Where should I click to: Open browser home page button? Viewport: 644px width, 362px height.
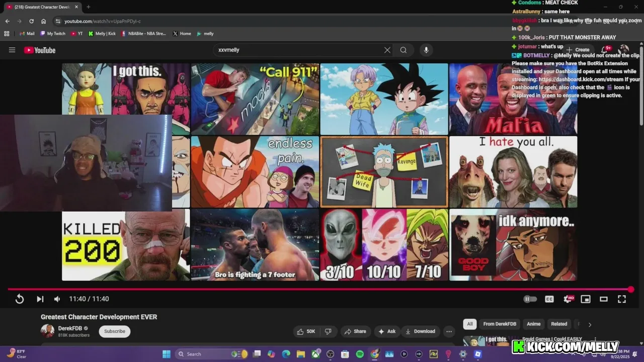43,21
